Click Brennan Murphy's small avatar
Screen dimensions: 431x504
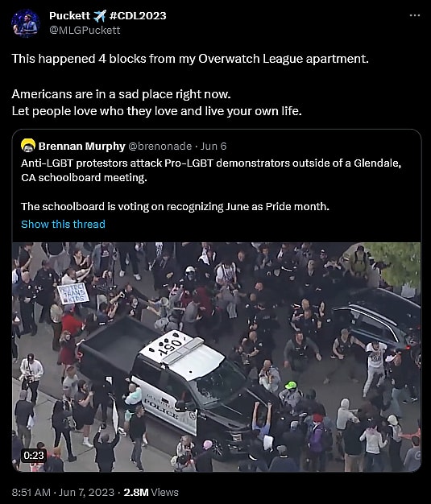coord(28,146)
